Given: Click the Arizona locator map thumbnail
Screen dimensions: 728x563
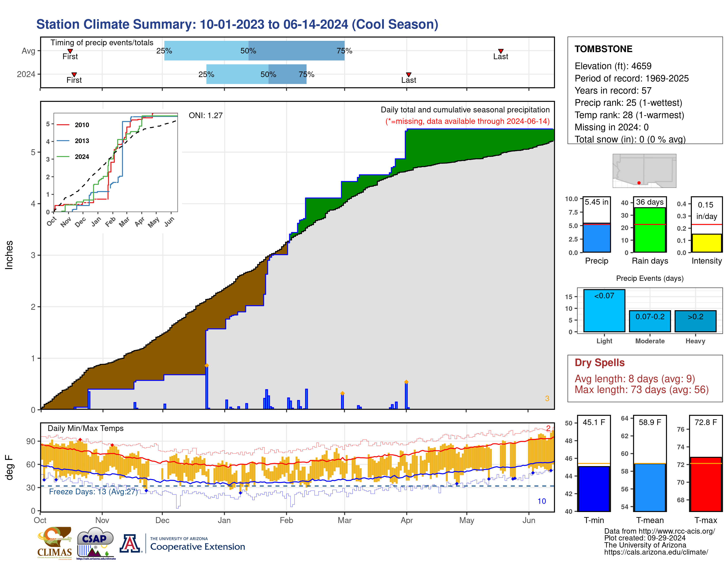Looking at the screenshot, I should pos(644,171).
